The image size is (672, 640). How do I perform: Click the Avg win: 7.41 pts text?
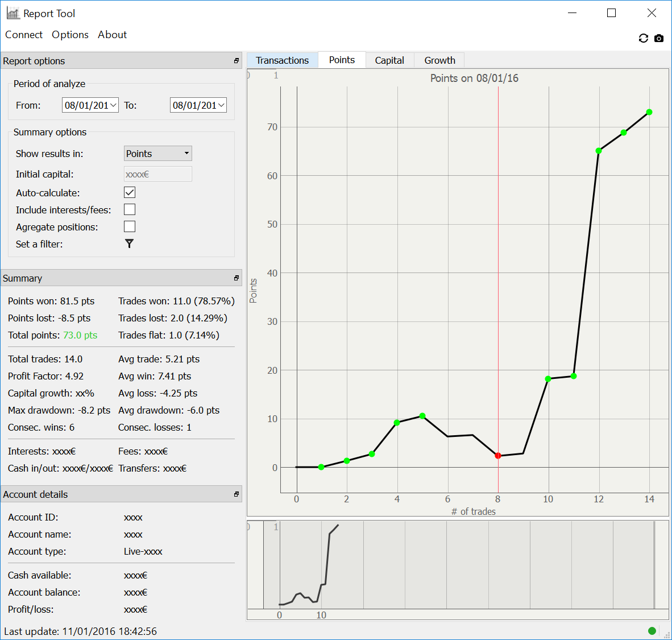click(x=155, y=376)
